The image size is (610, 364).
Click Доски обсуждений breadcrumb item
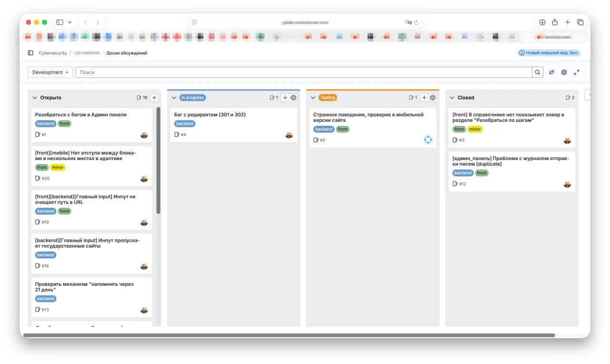coord(127,53)
